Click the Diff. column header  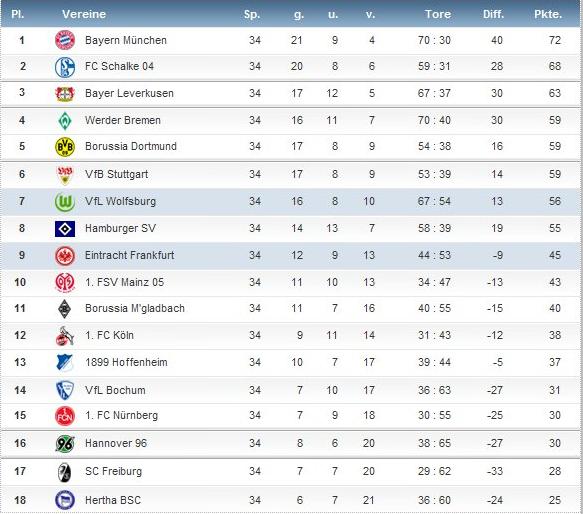493,14
